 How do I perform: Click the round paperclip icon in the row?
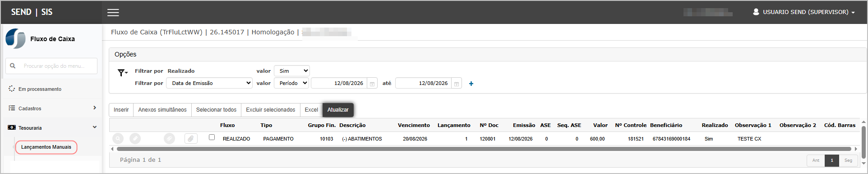click(169, 139)
